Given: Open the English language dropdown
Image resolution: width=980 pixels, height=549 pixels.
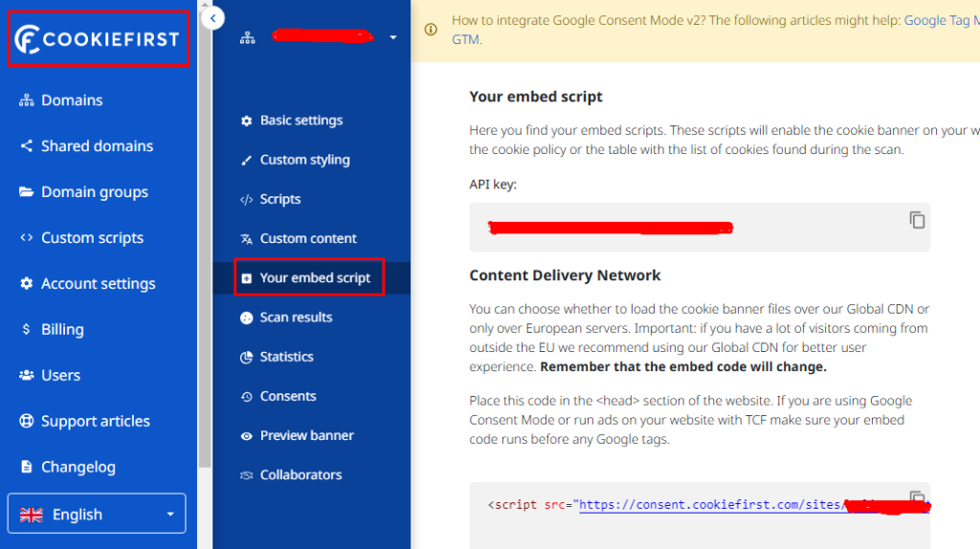Looking at the screenshot, I should [97, 515].
